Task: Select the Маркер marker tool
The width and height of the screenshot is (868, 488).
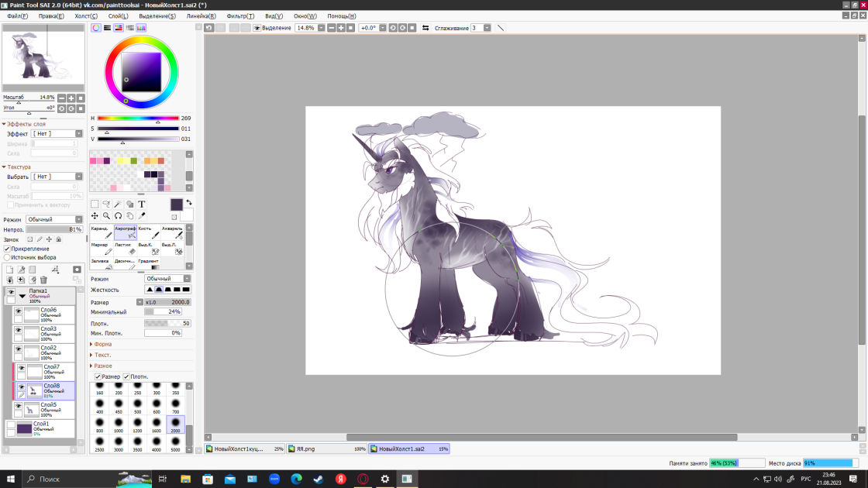Action: pos(102,248)
